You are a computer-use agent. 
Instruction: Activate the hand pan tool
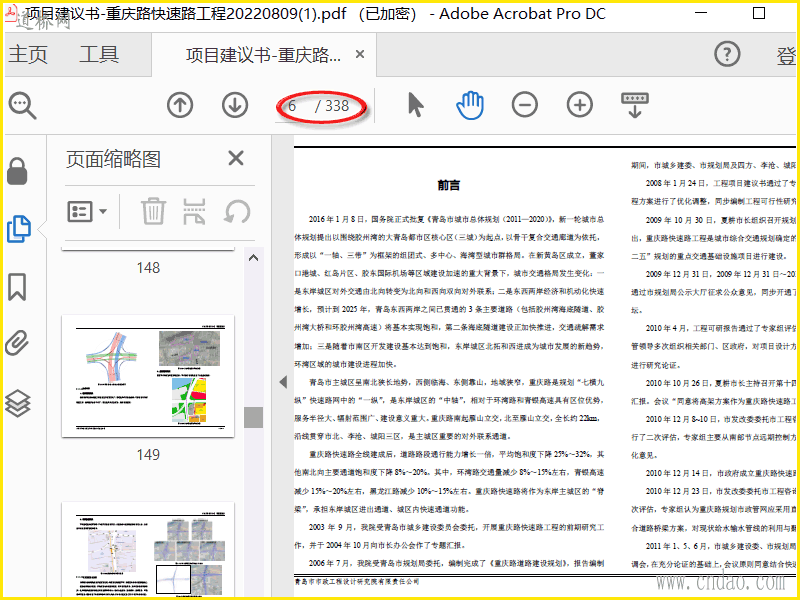pyautogui.click(x=469, y=105)
